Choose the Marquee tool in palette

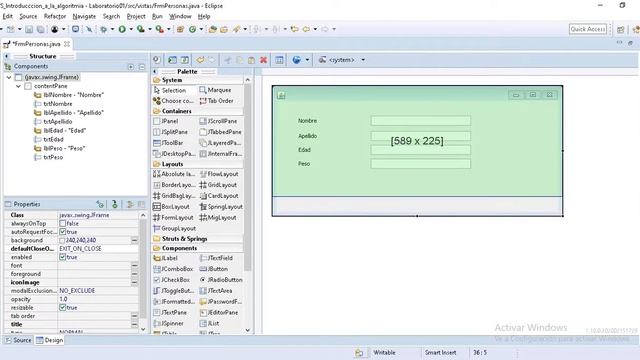215,90
